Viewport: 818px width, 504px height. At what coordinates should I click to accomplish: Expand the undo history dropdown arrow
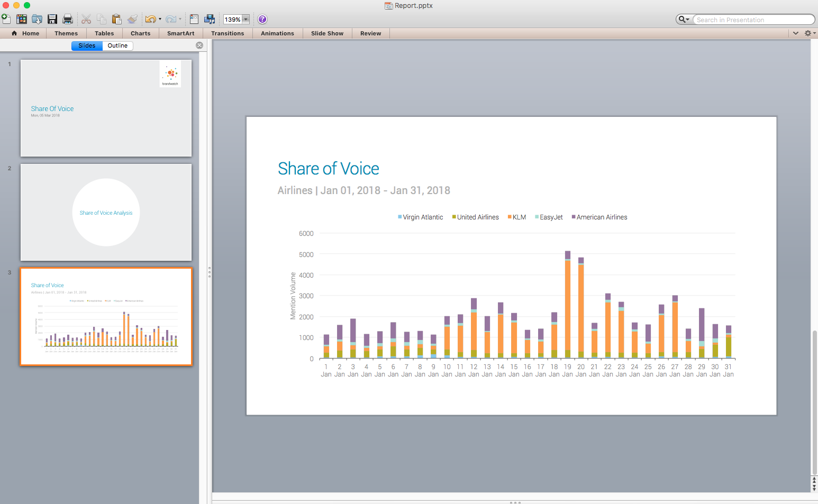pyautogui.click(x=160, y=19)
